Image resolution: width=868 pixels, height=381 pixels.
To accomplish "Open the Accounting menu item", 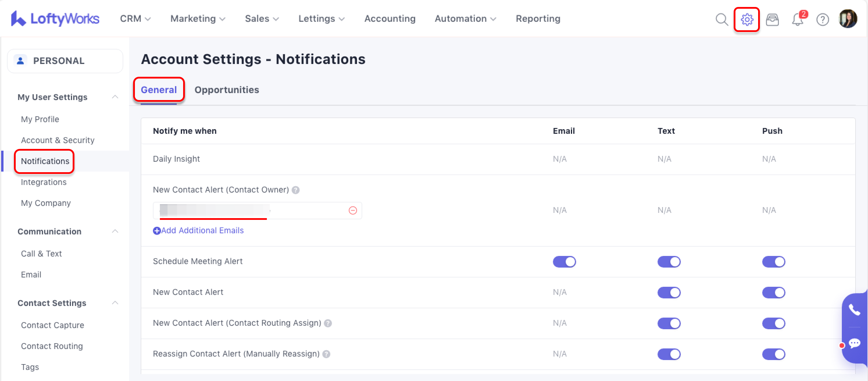I will pyautogui.click(x=390, y=19).
